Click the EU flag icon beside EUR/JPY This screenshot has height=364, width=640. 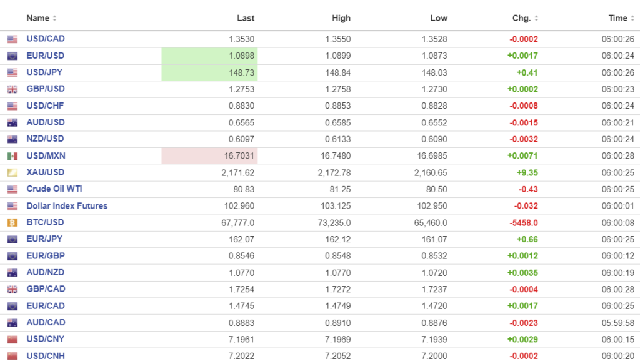[12, 239]
